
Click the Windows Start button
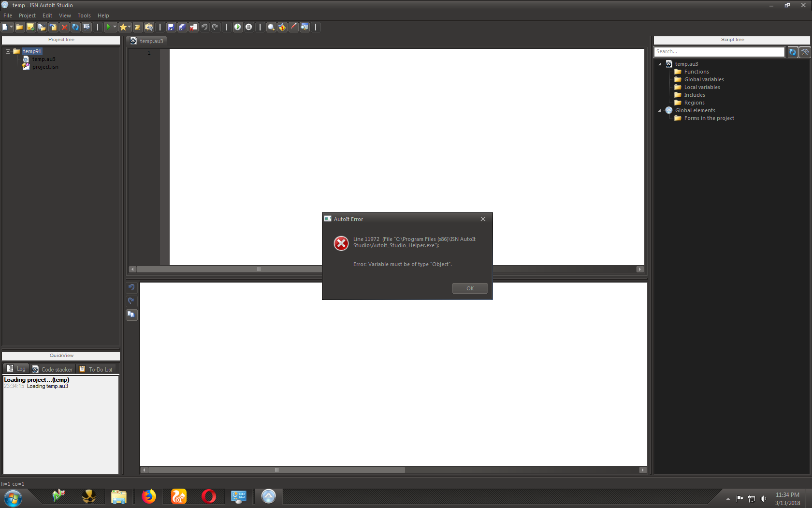13,498
